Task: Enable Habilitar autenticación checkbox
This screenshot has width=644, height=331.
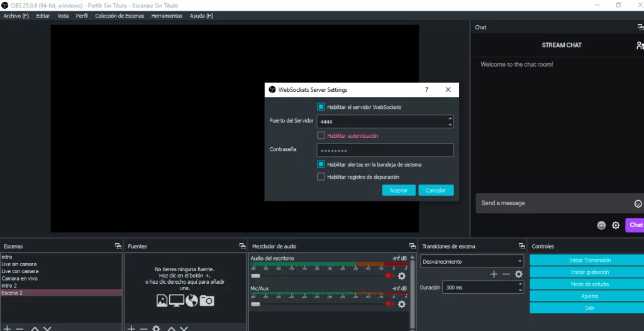Action: point(321,136)
